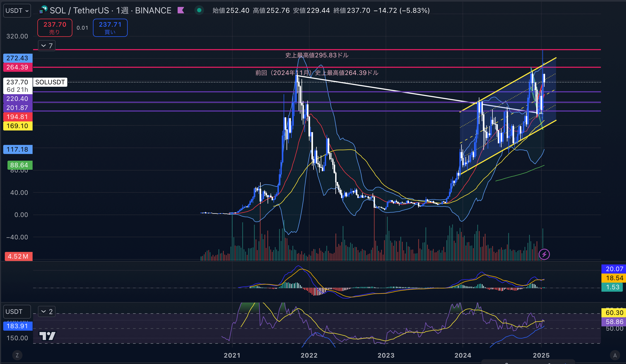Click the 1.53 histogram value label
The width and height of the screenshot is (626, 364).
tap(612, 287)
